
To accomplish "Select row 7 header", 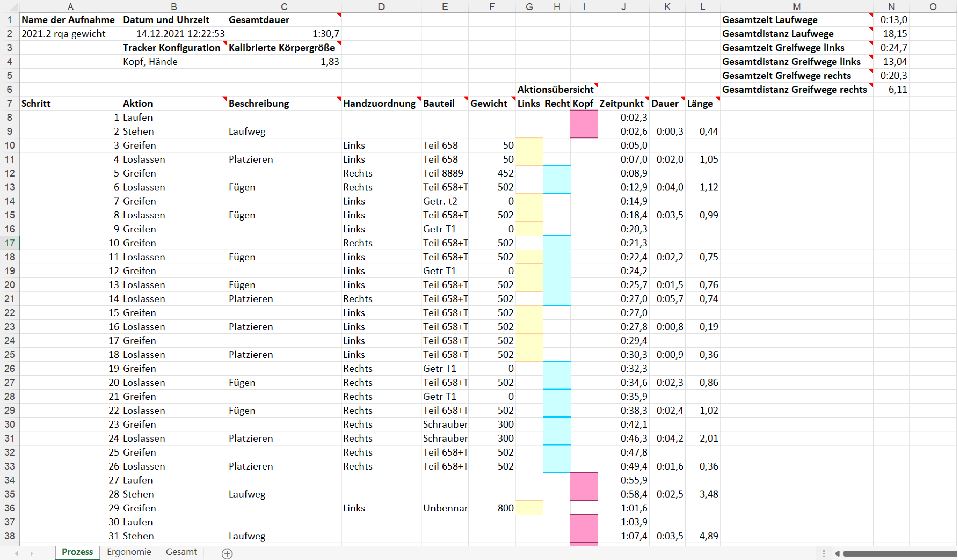I will [x=10, y=103].
